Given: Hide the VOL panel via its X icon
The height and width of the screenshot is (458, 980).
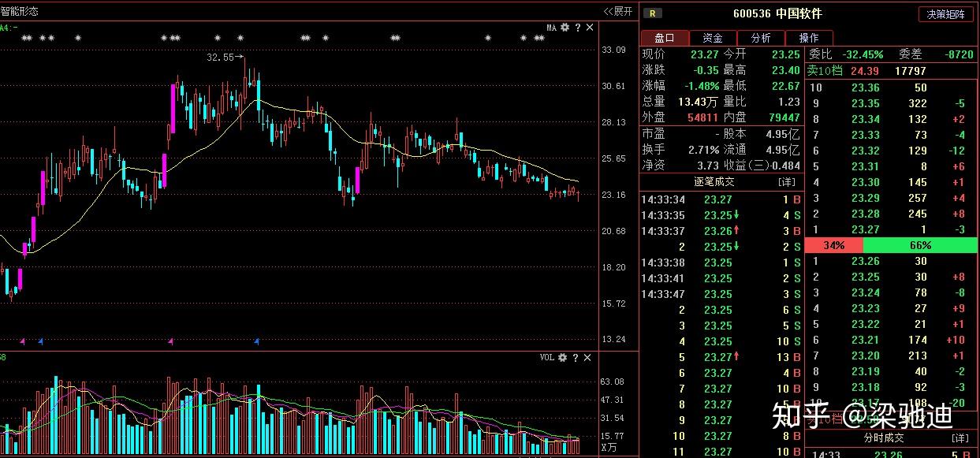Looking at the screenshot, I should click(587, 358).
